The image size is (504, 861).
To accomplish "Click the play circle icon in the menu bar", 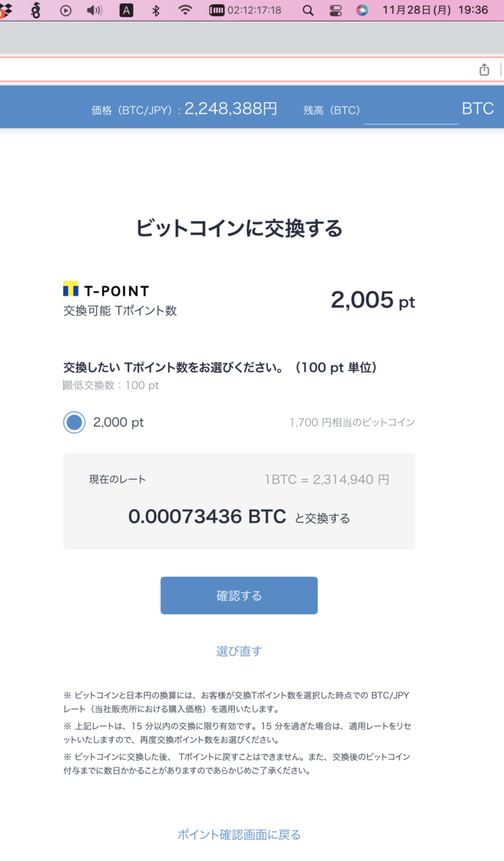I will click(65, 11).
